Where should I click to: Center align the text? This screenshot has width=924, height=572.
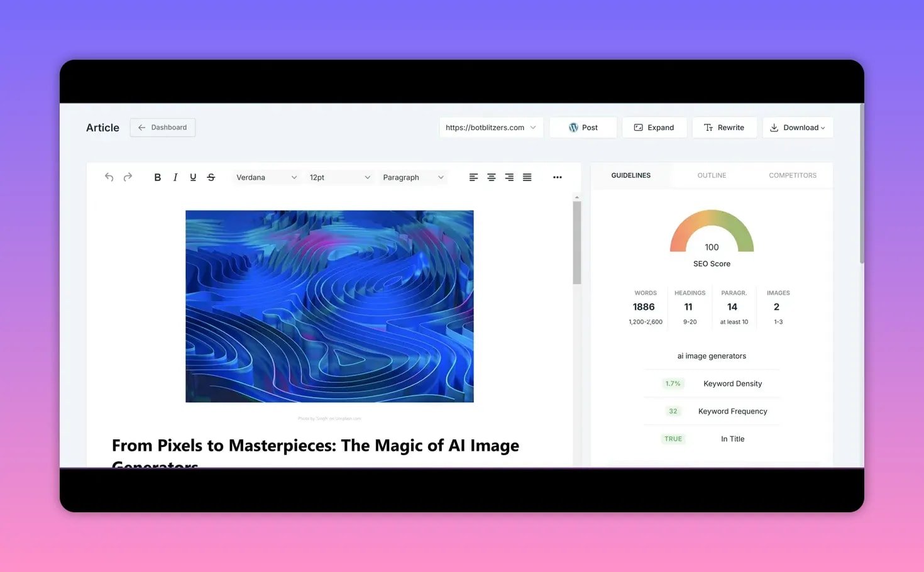492,177
